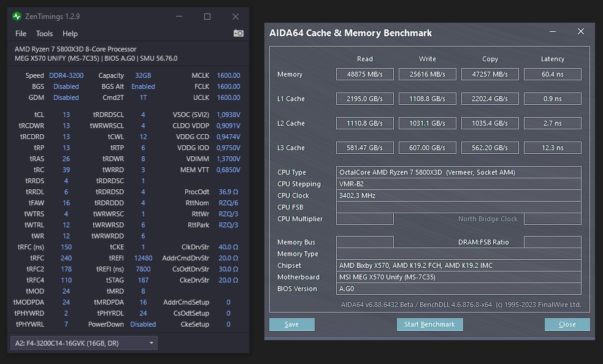Capture a screenshot using the camera icon
Viewport: 603px width, 364px height.
(238, 34)
